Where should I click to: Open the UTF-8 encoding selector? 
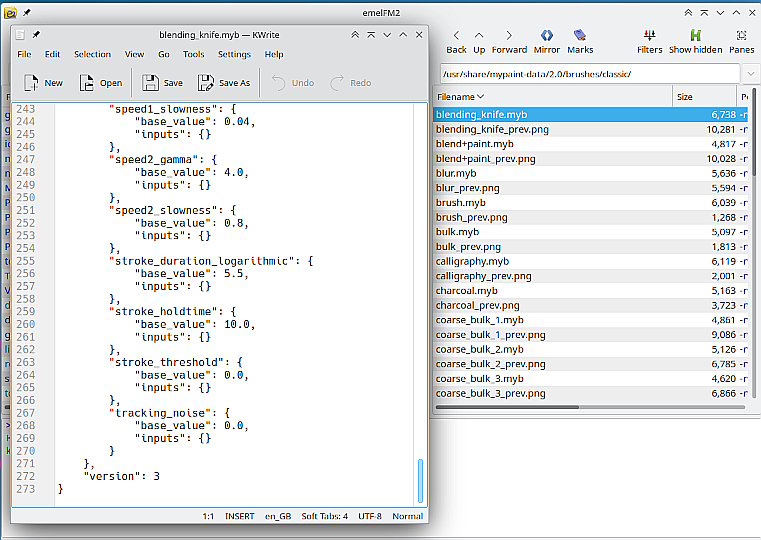click(x=369, y=516)
